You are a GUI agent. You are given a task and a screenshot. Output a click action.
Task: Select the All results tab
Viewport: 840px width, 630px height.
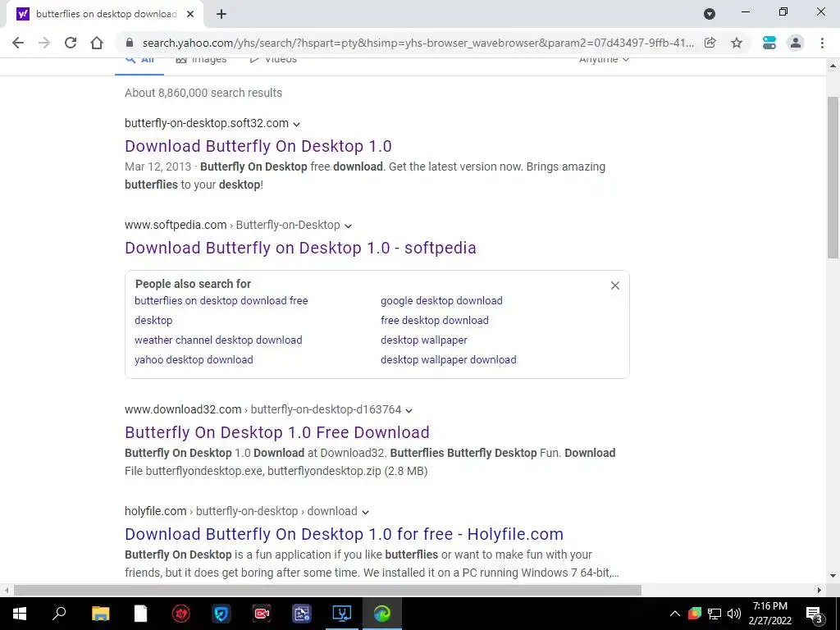click(x=139, y=62)
